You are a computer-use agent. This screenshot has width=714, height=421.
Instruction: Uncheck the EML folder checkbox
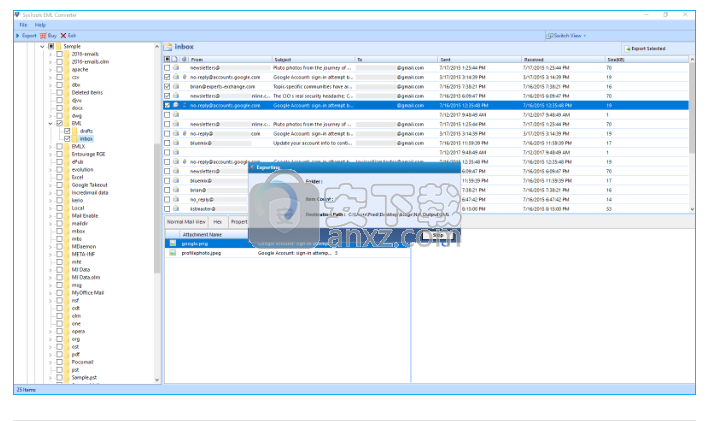point(60,123)
